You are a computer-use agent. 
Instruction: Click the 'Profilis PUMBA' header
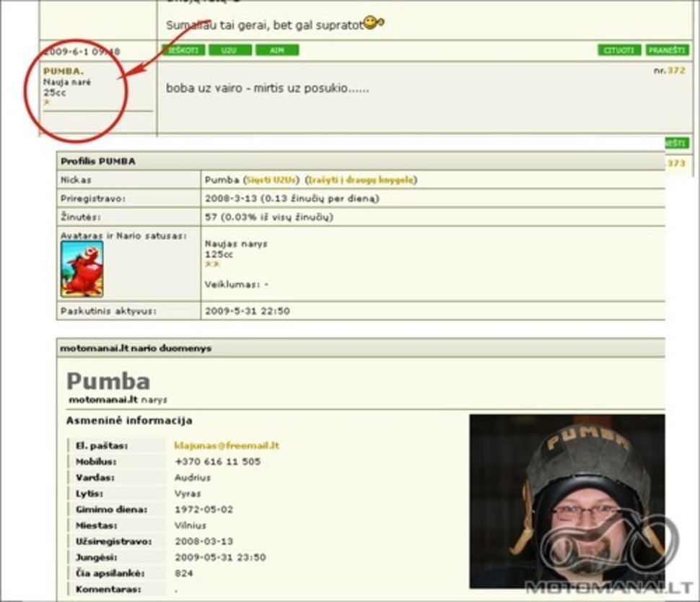[97, 161]
